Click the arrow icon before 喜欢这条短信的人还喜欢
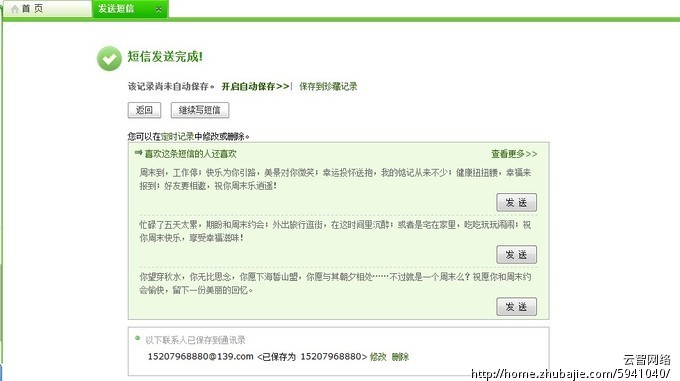 [138, 153]
